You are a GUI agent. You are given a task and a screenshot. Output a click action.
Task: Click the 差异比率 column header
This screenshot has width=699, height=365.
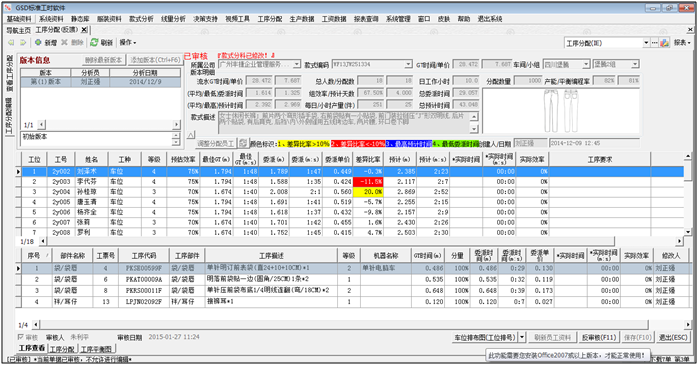[368, 159]
